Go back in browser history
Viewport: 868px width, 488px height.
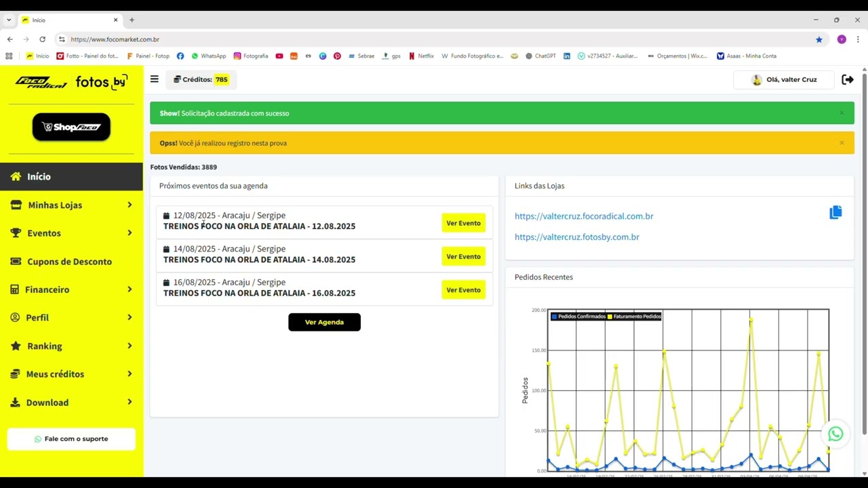pyautogui.click(x=9, y=39)
